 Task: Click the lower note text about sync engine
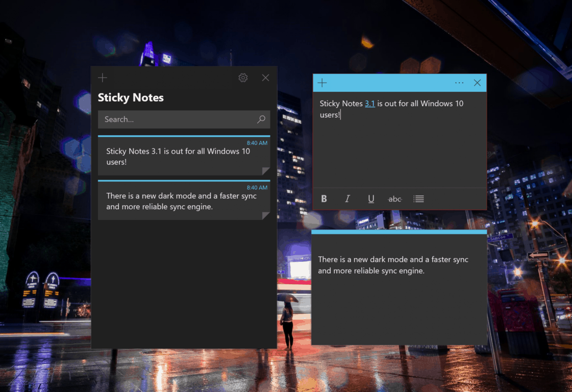click(393, 265)
